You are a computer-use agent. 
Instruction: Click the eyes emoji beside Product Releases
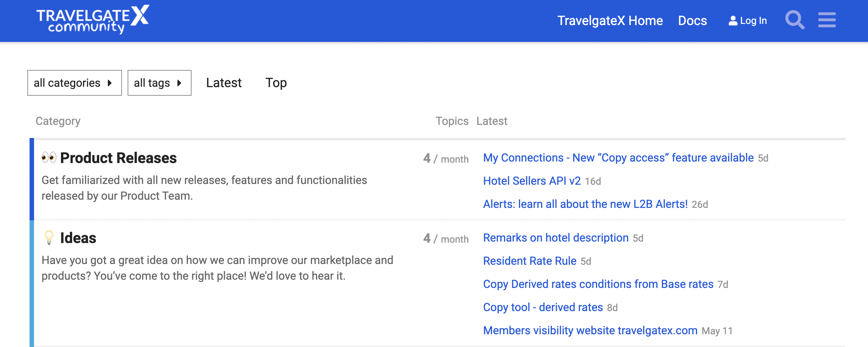49,157
